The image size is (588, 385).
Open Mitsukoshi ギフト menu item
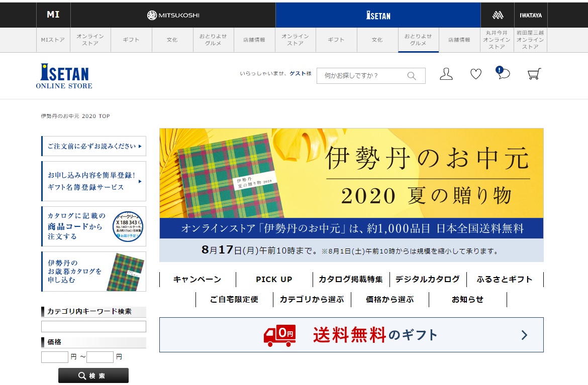click(x=131, y=40)
